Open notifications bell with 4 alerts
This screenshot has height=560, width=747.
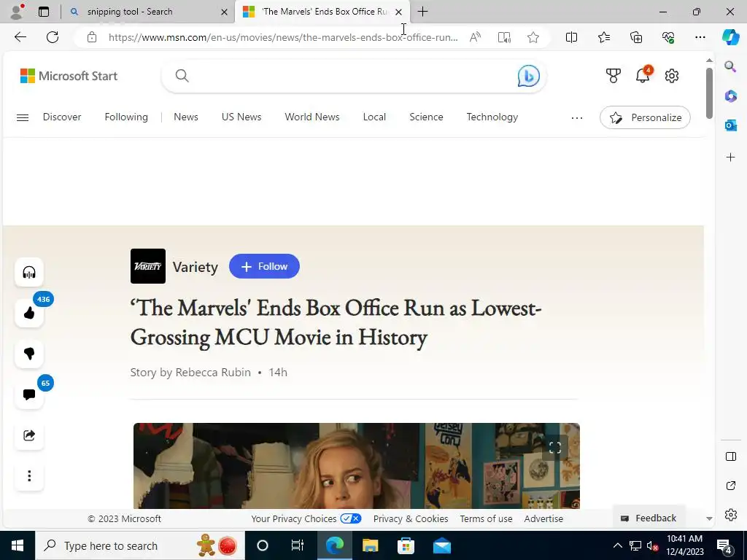tap(643, 75)
